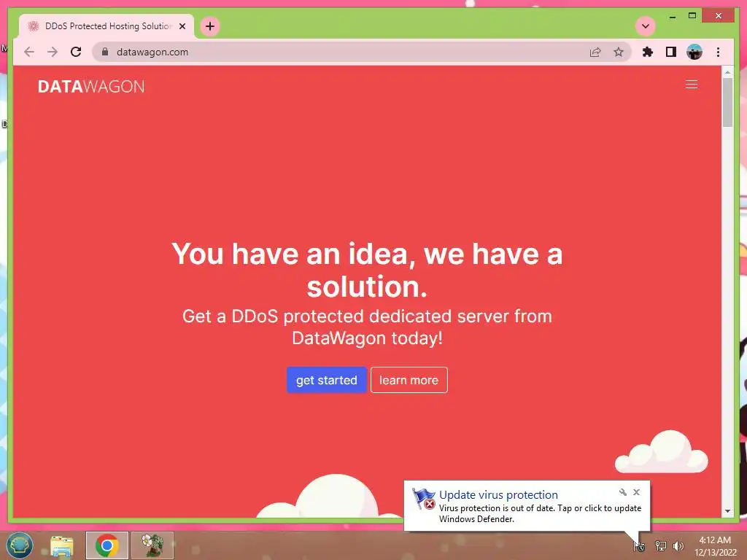Maximize the Chrome window

692,16
